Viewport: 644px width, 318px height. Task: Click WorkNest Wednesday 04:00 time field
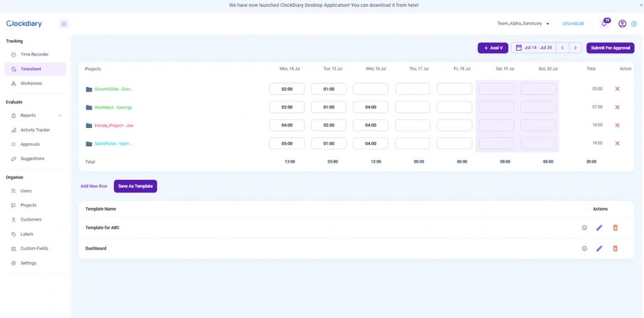[370, 107]
